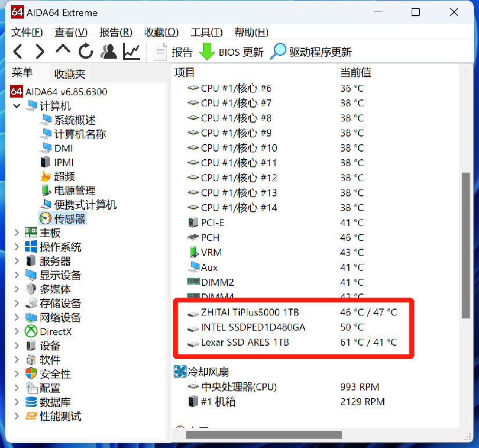This screenshot has width=479, height=448.
Task: Select the 计算机名称 tree item
Action: pos(73,134)
